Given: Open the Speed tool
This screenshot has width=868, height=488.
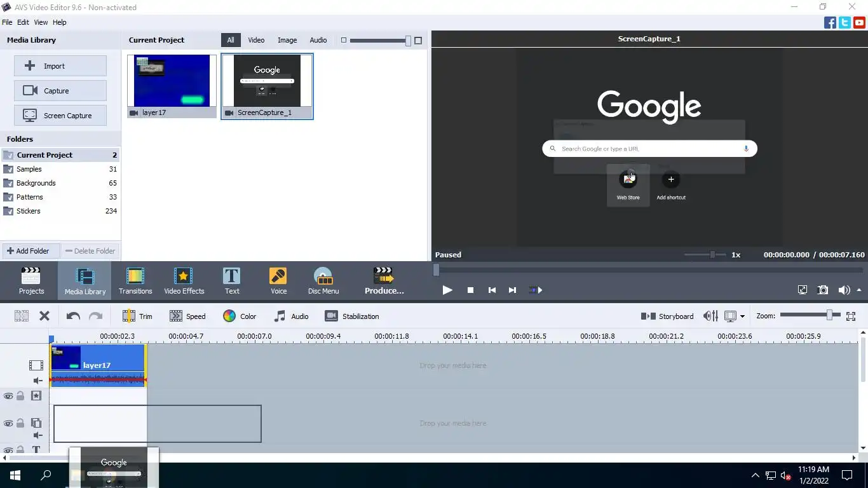Looking at the screenshot, I should coord(187,316).
